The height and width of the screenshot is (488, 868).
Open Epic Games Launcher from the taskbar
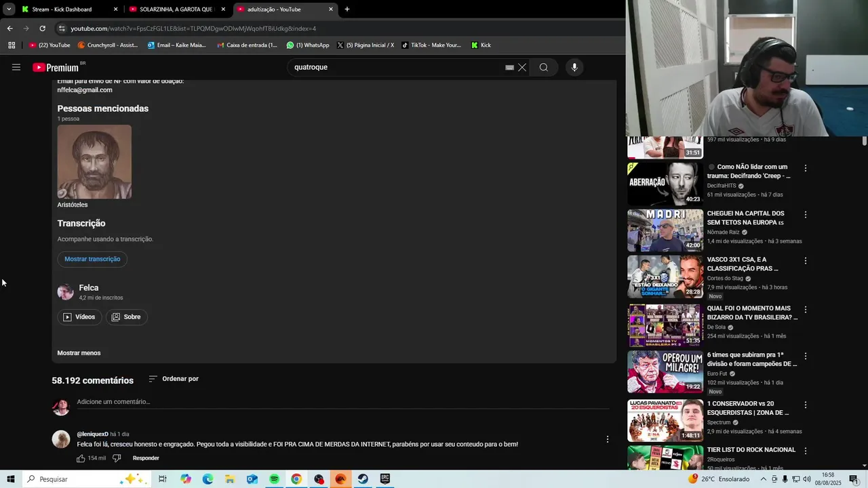(x=385, y=479)
